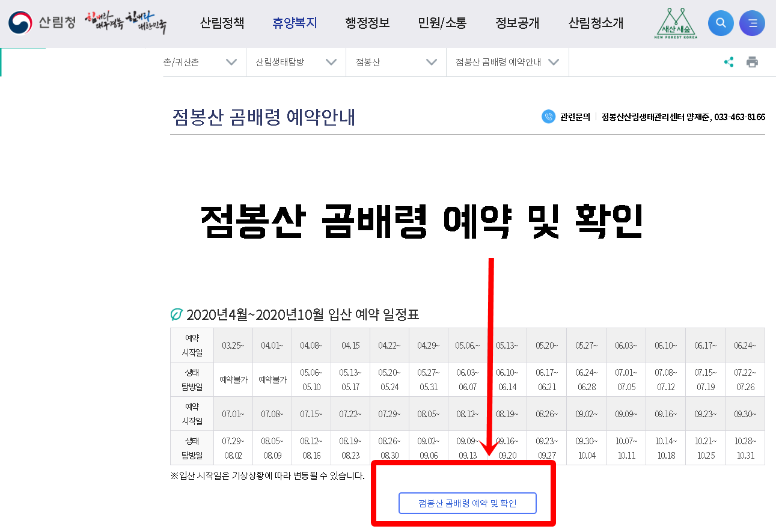Click the 2020년4월~2020년10월 입산 예약 일정표 heading

point(302,314)
